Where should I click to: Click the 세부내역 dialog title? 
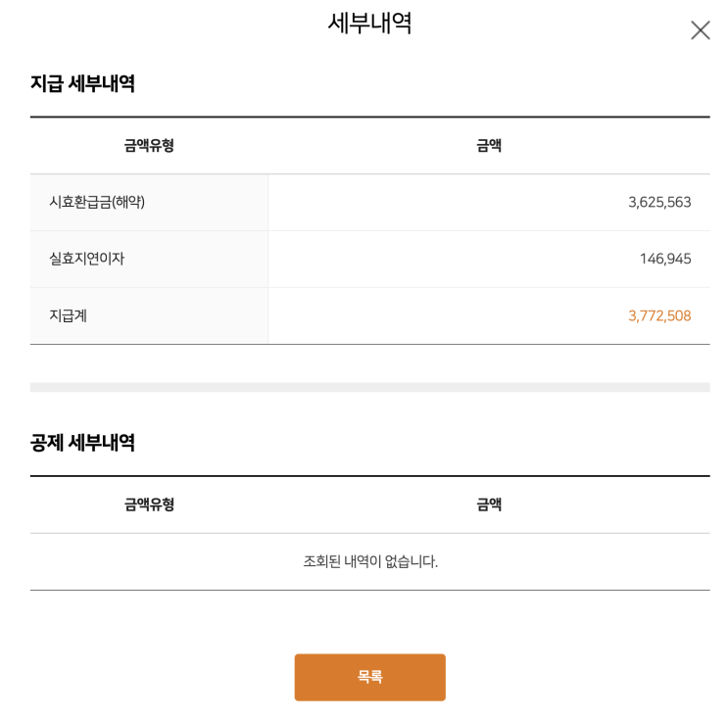click(x=369, y=23)
